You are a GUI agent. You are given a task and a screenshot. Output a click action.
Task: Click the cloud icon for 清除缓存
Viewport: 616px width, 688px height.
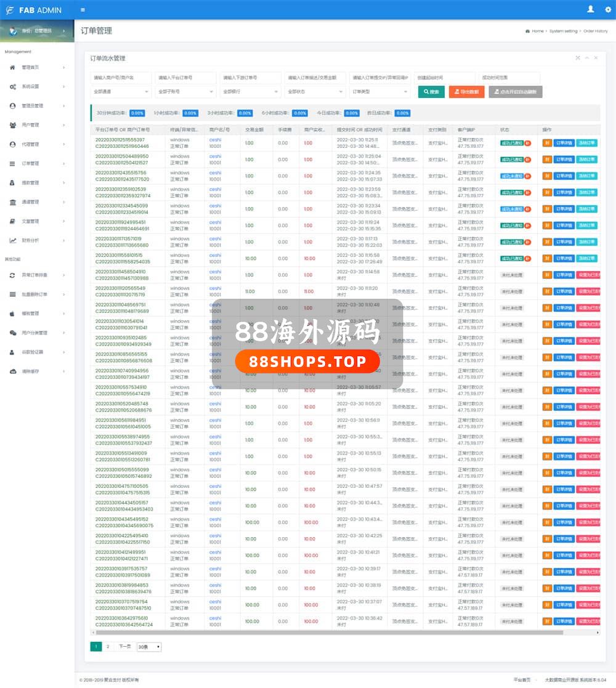pyautogui.click(x=12, y=371)
